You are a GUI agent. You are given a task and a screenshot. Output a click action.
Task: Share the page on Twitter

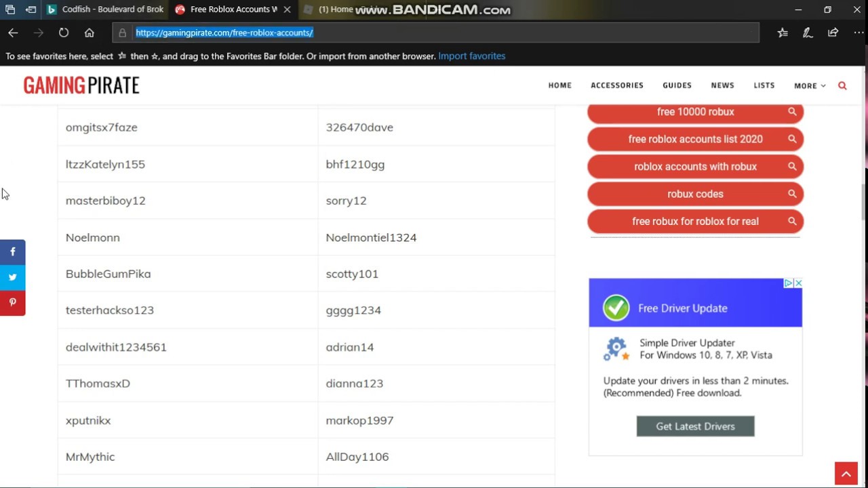click(x=12, y=277)
